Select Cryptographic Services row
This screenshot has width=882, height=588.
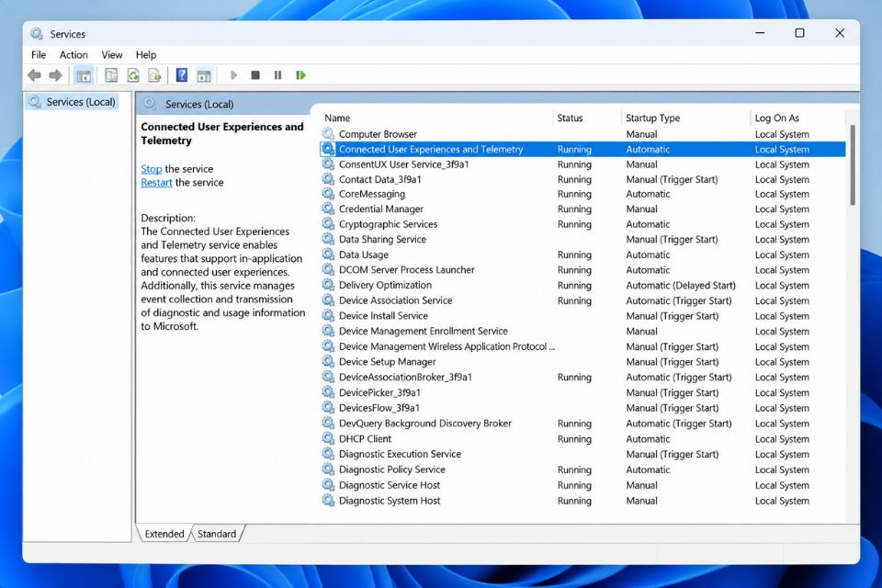(x=582, y=224)
